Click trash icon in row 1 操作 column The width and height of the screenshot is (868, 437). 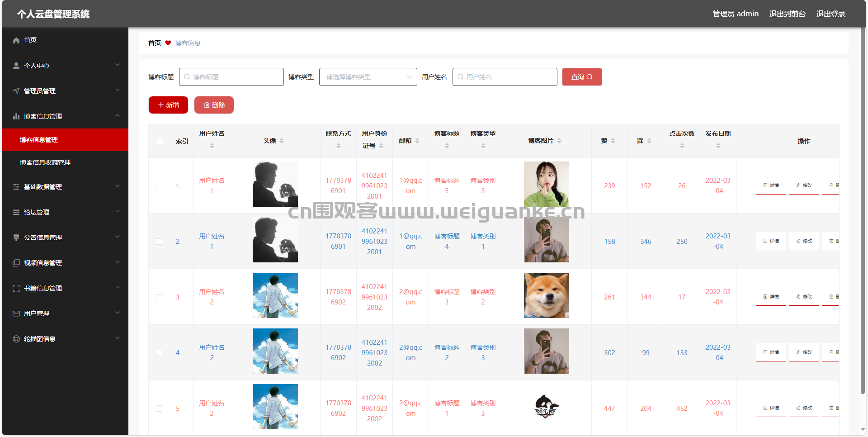(831, 185)
